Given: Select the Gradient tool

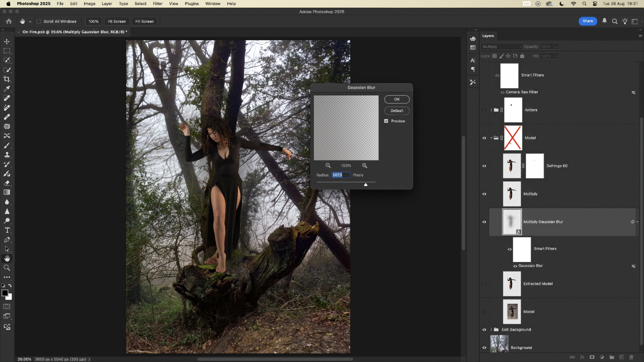Looking at the screenshot, I should point(7,192).
